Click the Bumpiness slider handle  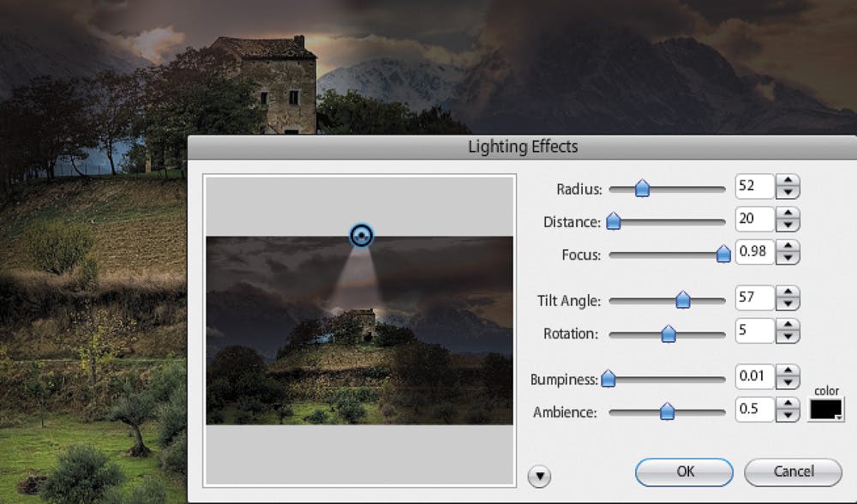(608, 379)
